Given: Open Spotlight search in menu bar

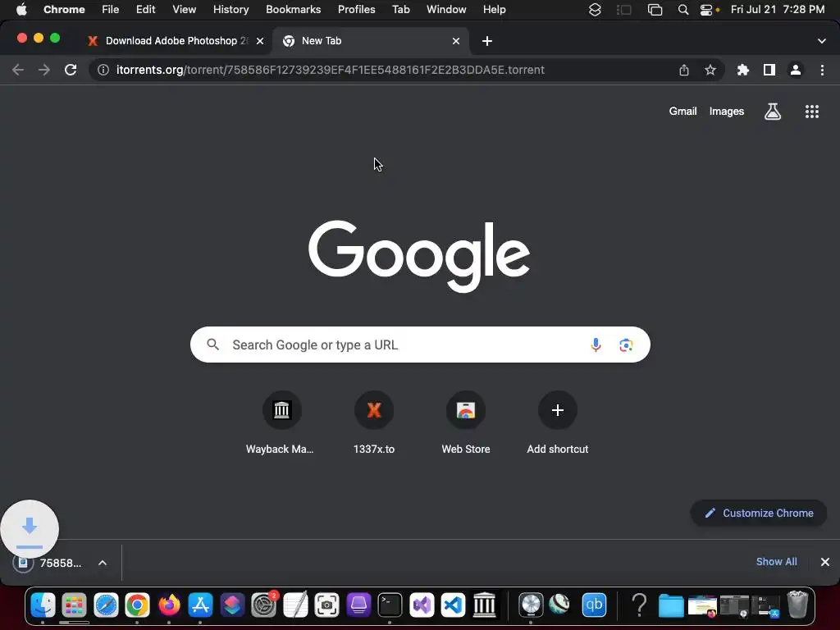Looking at the screenshot, I should click(x=683, y=10).
